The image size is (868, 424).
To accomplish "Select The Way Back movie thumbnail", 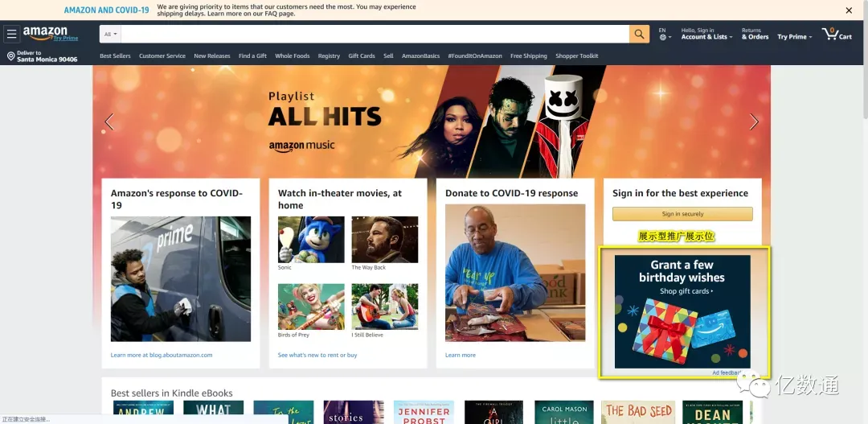I will coord(385,240).
